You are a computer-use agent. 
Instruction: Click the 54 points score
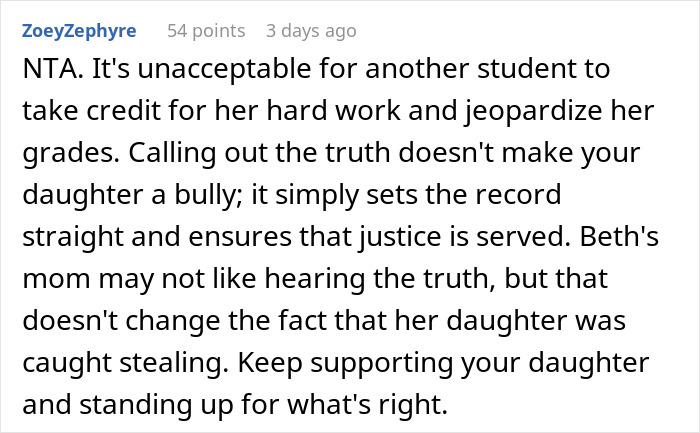pos(206,31)
